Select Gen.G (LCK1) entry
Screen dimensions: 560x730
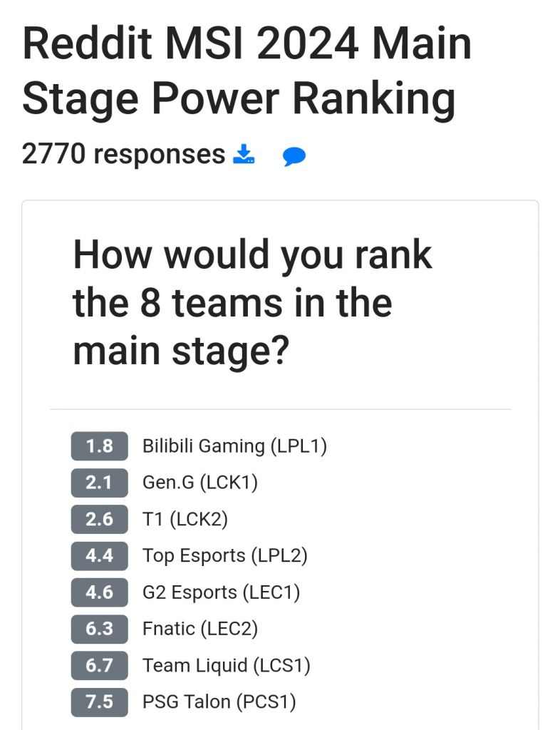click(200, 483)
